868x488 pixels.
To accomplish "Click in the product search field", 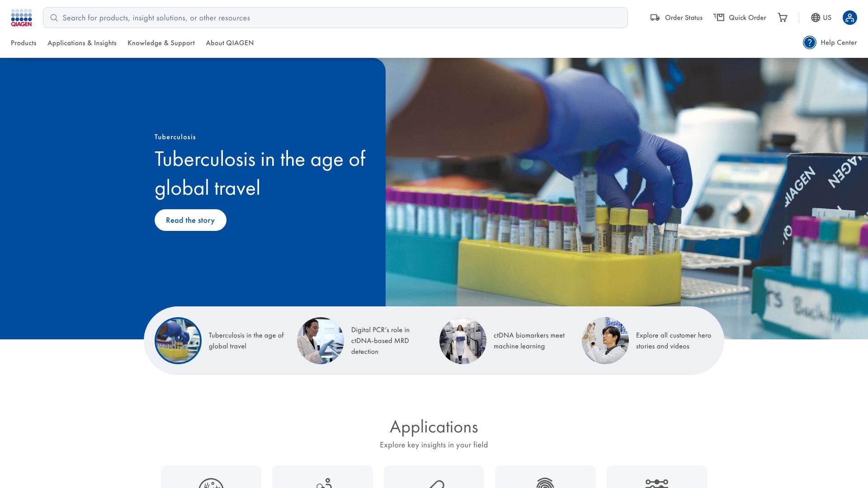I will 335,18.
